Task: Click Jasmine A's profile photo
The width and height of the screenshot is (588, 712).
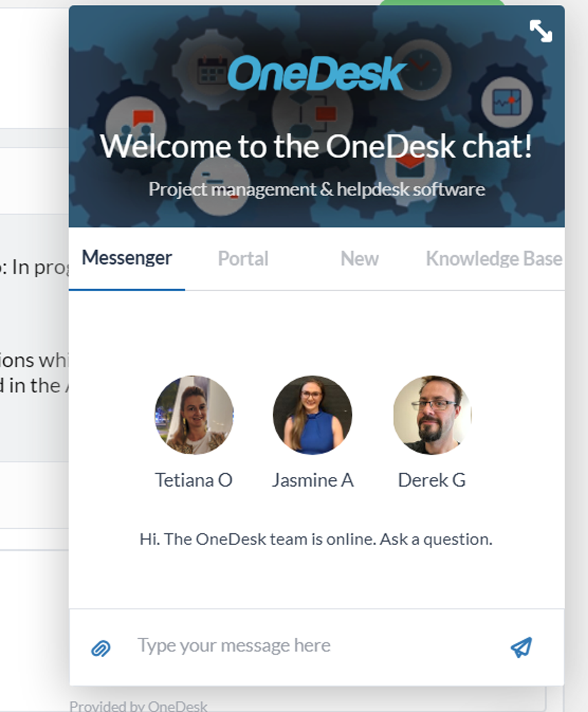Action: click(x=313, y=415)
